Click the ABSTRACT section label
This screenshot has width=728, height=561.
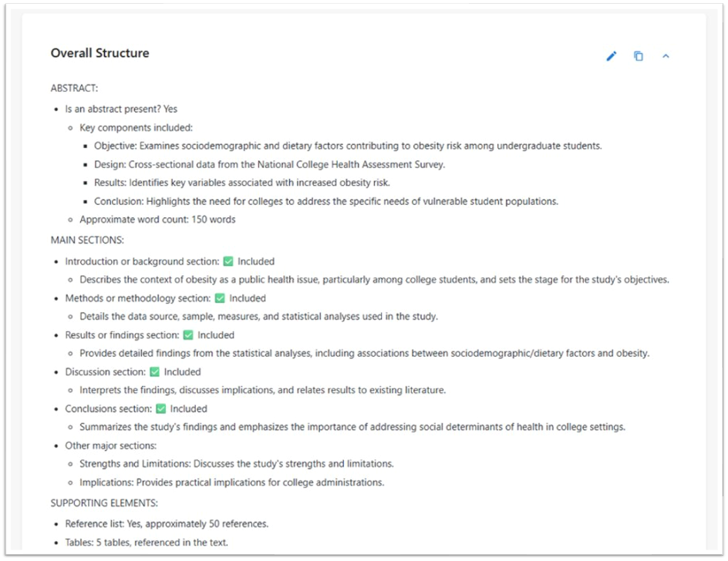click(x=74, y=88)
